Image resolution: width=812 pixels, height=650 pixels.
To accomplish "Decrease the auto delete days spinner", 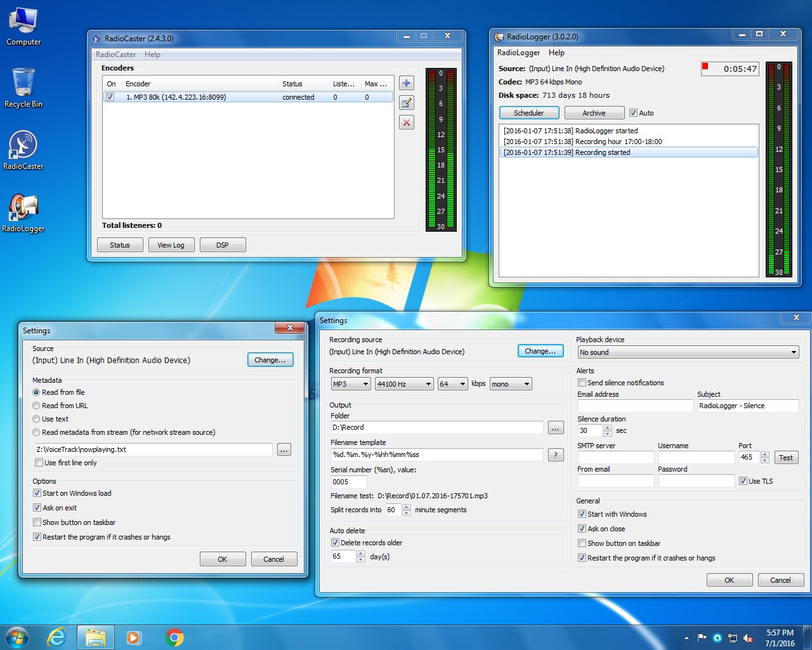I will tap(361, 559).
